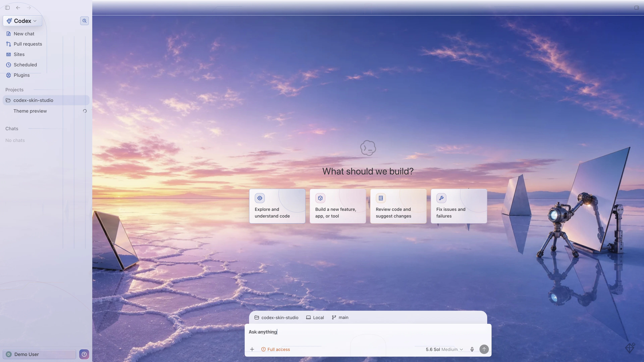Add attachment with the plus icon
This screenshot has width=644, height=362.
coord(252,349)
